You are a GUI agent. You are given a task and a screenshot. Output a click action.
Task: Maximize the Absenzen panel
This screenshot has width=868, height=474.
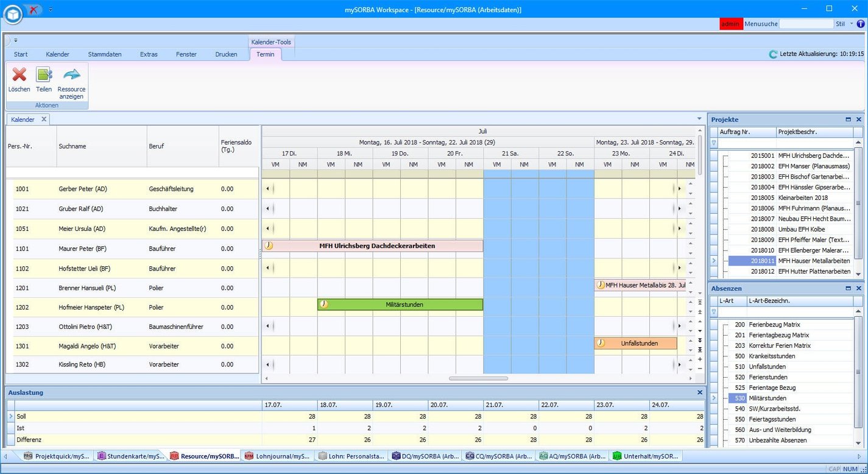coord(848,289)
